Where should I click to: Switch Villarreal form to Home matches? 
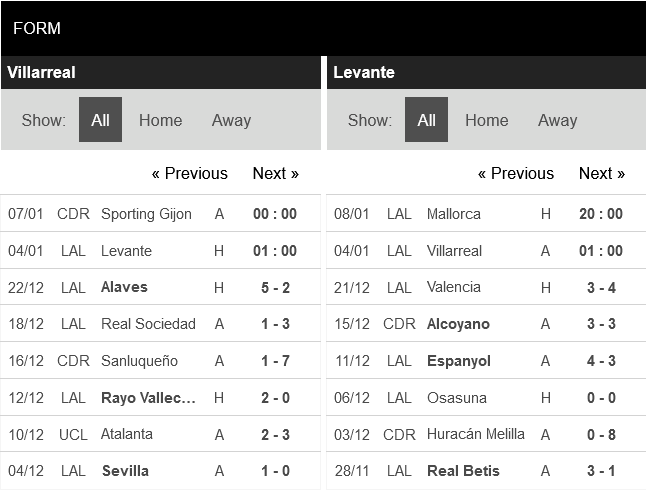coord(160,120)
